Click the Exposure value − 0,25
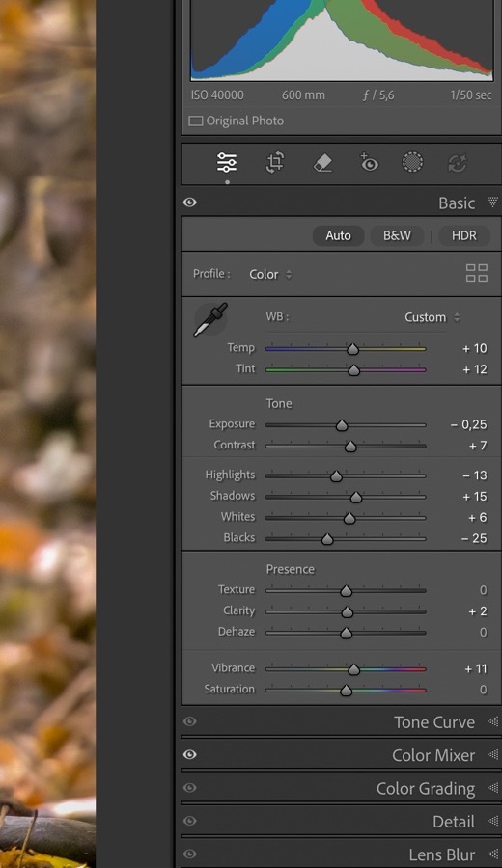502x868 pixels. pos(469,424)
